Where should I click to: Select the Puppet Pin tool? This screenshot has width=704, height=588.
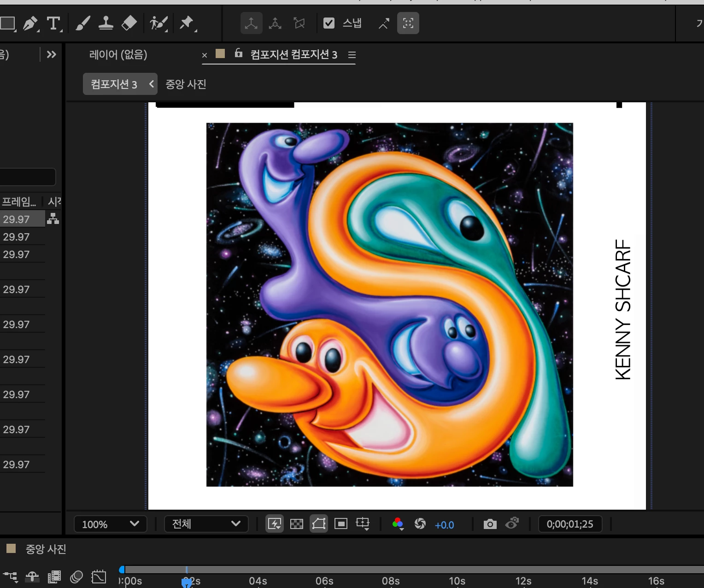pos(187,23)
